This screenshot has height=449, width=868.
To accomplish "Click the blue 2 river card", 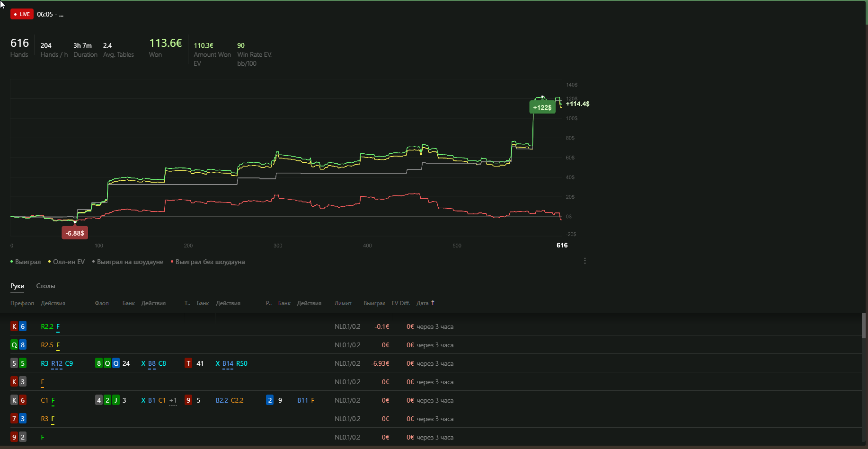I will (270, 400).
